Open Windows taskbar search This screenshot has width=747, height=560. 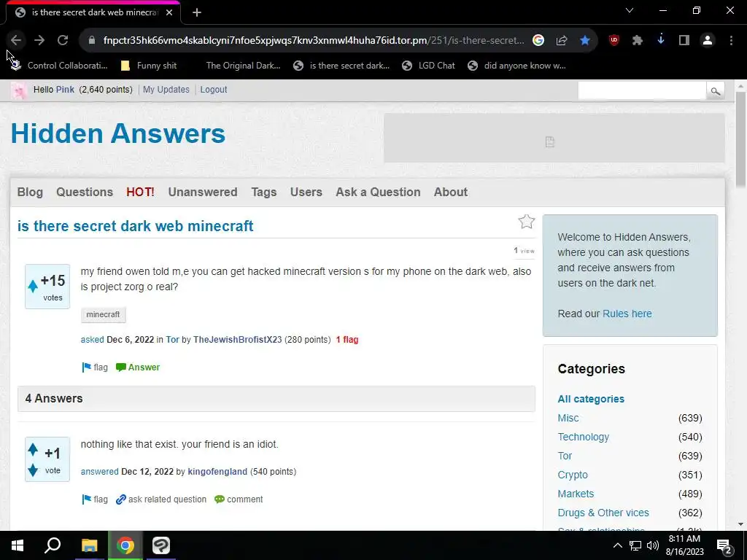click(x=53, y=545)
